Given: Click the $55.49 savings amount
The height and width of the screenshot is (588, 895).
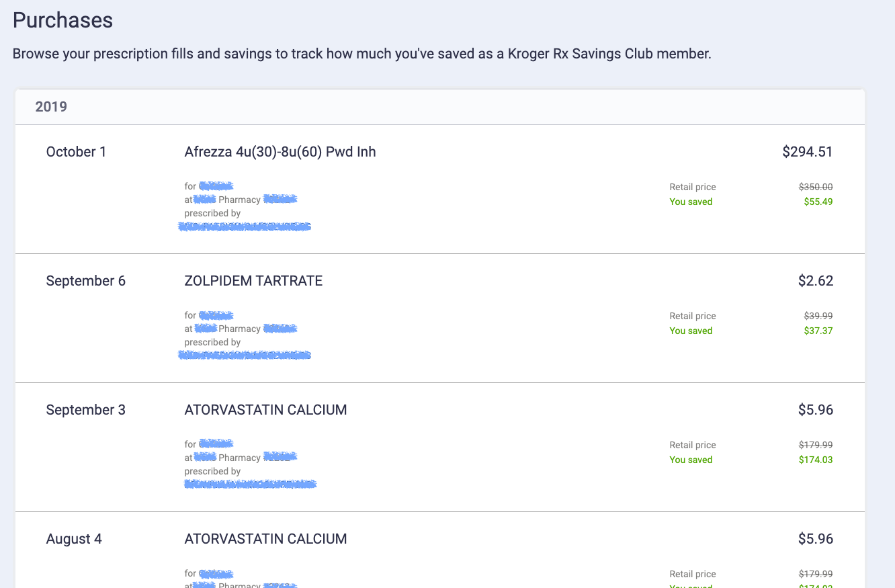Looking at the screenshot, I should [x=818, y=202].
